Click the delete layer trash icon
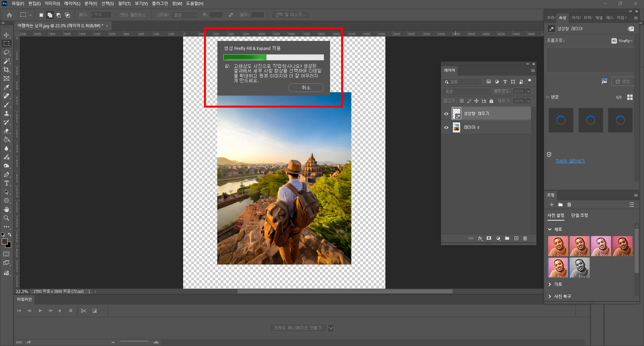This screenshot has width=644, height=346. 525,238
